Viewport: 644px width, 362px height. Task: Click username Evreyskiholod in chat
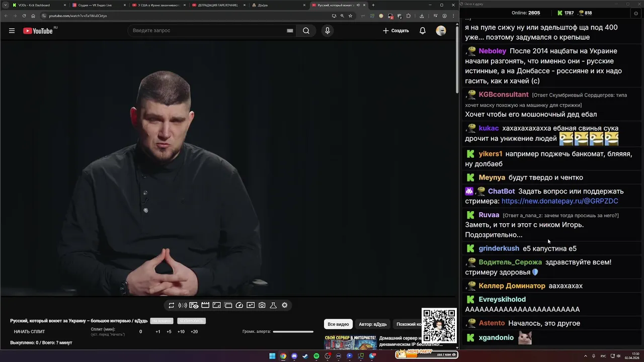pos(502,299)
